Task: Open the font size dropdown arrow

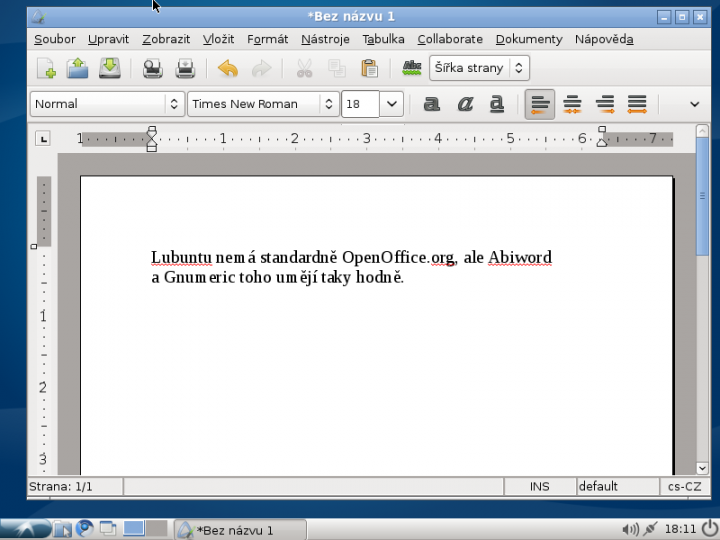Action: [x=392, y=104]
